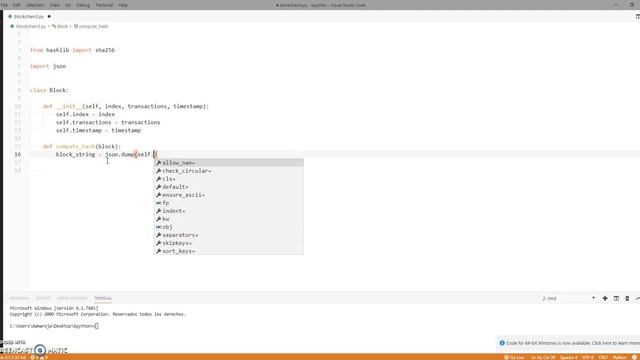
Task: Choose obj suggestion
Action: click(x=229, y=227)
